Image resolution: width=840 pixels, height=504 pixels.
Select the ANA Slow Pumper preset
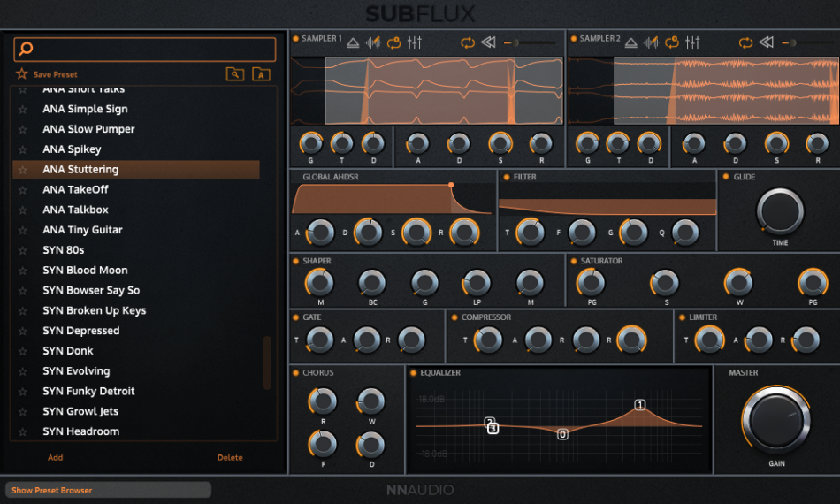[x=88, y=129]
